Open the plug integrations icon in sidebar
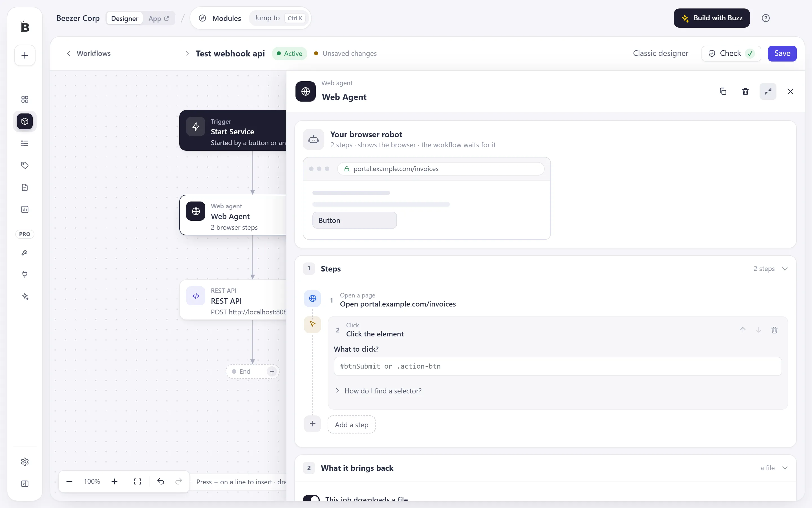Image resolution: width=812 pixels, height=508 pixels. tap(25, 275)
